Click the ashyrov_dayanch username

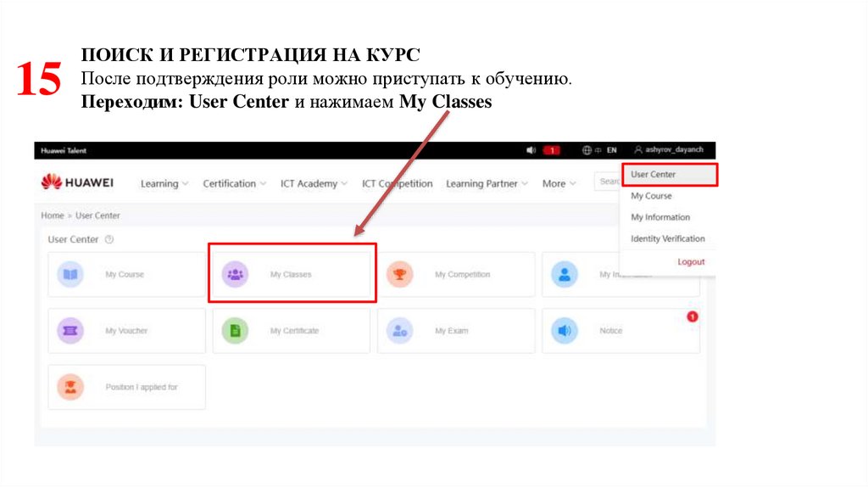click(x=674, y=149)
